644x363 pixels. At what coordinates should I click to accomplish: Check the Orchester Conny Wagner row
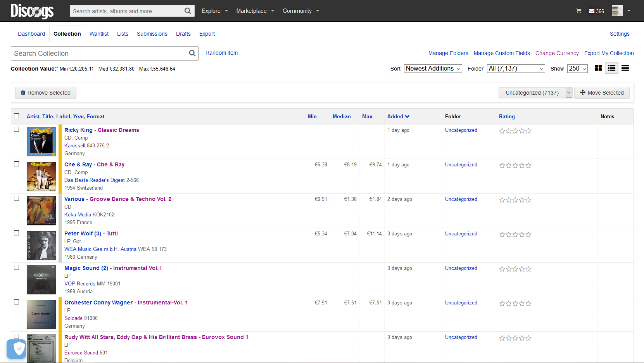point(16,302)
